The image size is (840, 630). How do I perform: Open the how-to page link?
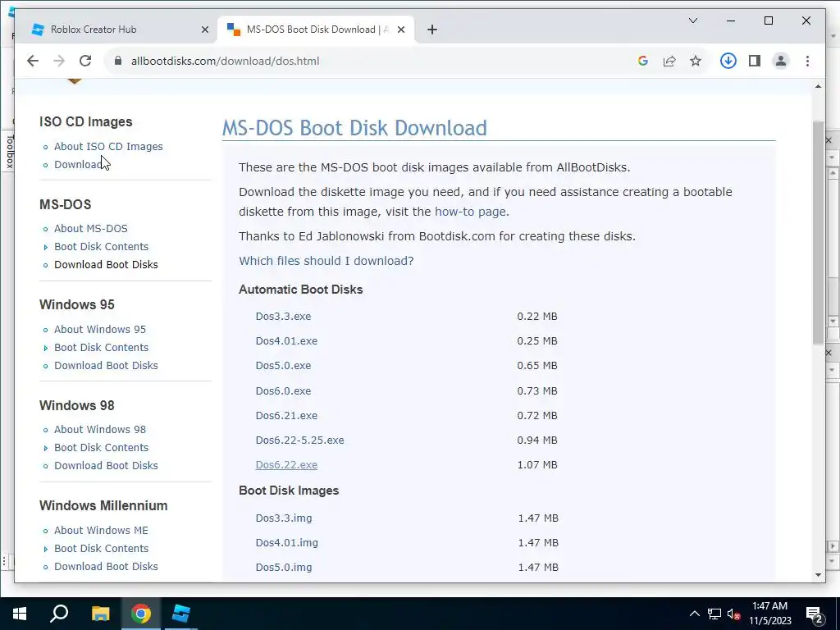tap(470, 212)
